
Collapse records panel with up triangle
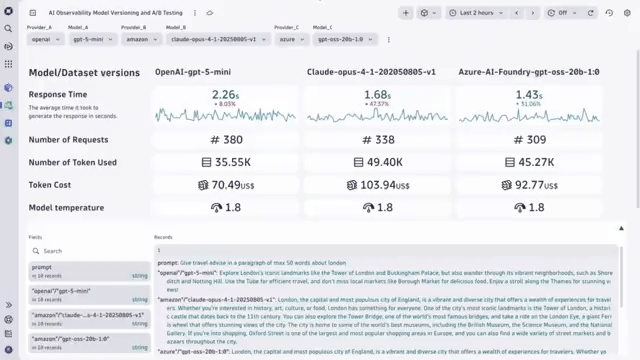(621, 229)
